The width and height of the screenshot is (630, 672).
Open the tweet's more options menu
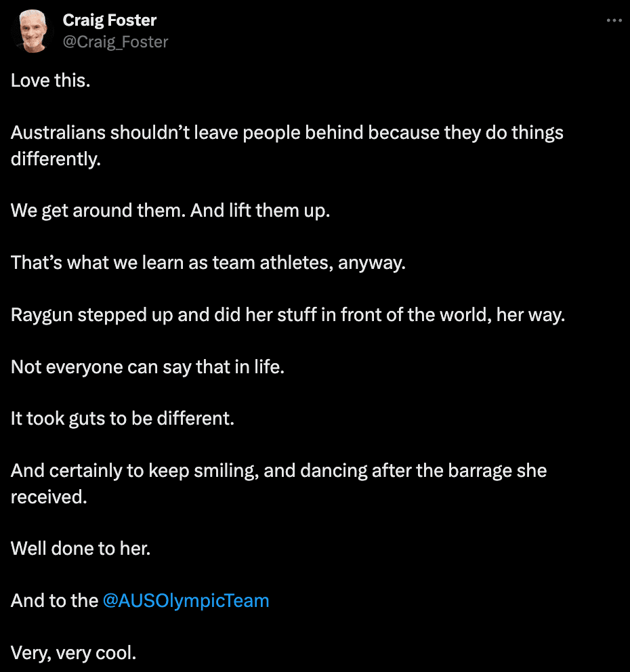(x=614, y=21)
